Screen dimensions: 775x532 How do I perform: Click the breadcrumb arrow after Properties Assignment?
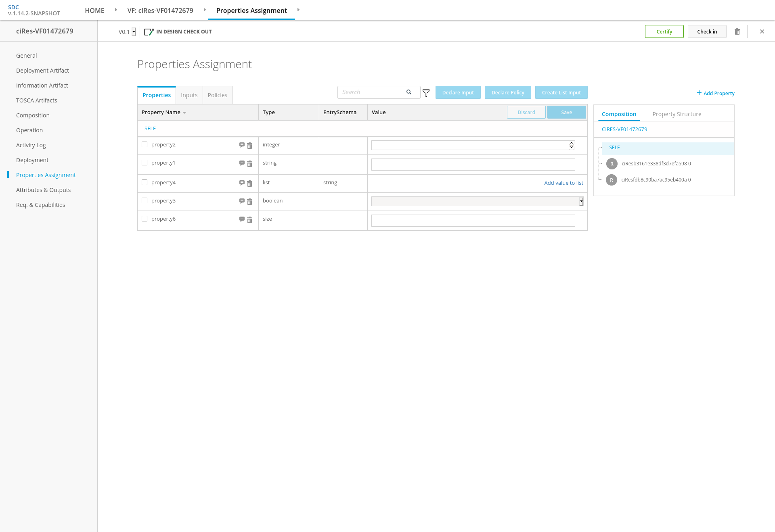pyautogui.click(x=298, y=10)
